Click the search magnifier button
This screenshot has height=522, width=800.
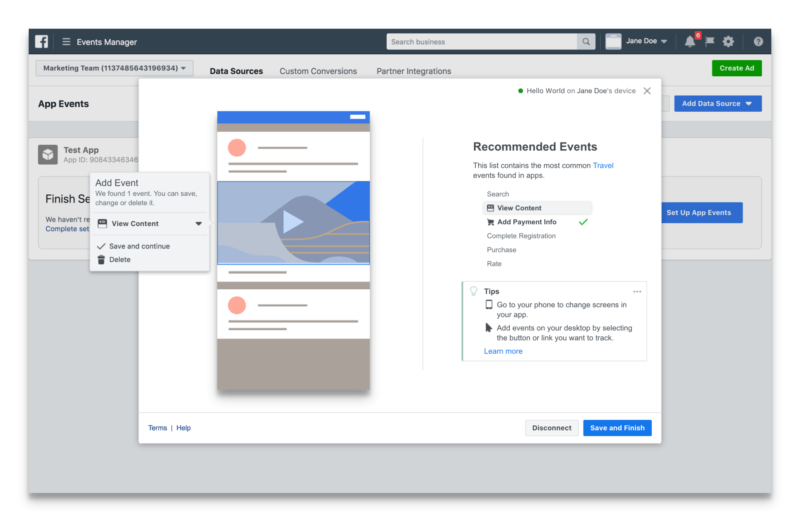586,41
